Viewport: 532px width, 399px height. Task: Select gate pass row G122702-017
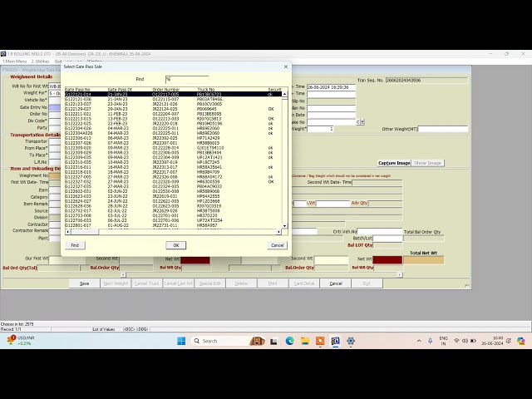173,210
